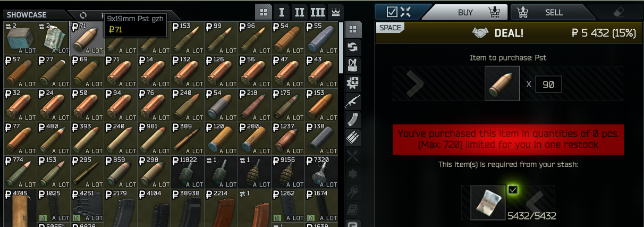The width and height of the screenshot is (644, 227).
Task: Click the showcase vertical scrollbar
Action: click(341, 48)
